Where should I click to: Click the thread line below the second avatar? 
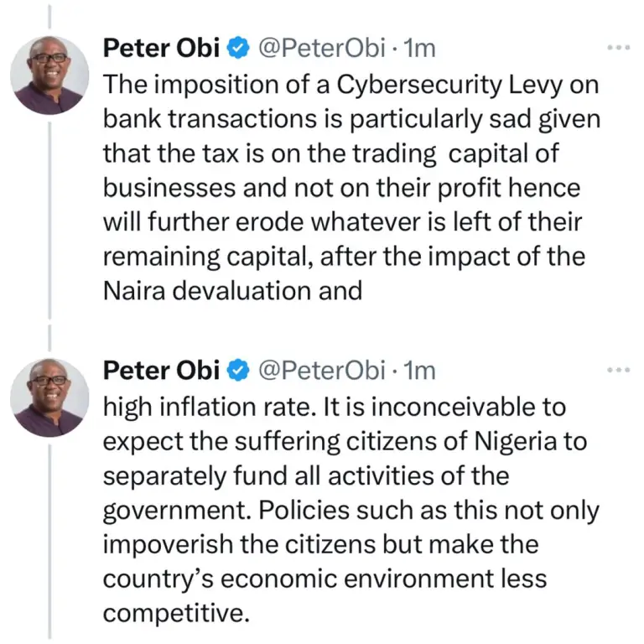coord(49,537)
